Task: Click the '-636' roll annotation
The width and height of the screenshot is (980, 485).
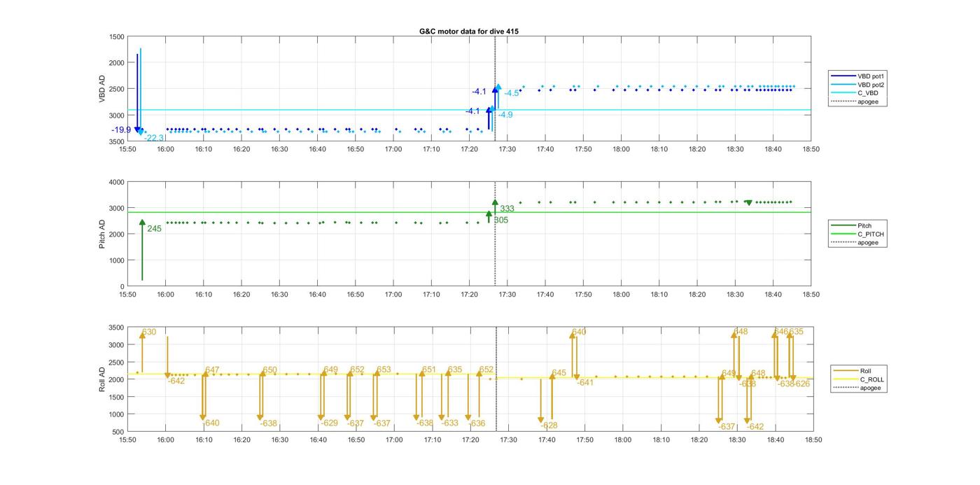Action: 476,423
